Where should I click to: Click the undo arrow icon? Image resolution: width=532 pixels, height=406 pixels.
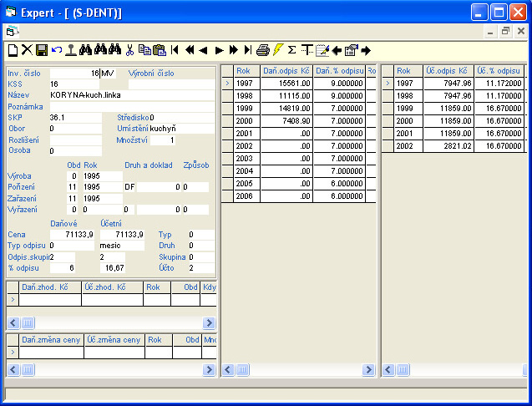[x=56, y=50]
